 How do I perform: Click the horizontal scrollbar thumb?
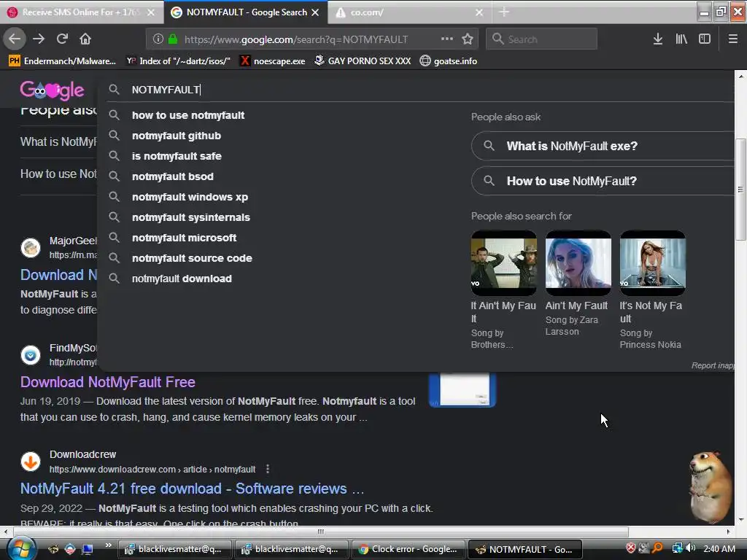point(321,532)
